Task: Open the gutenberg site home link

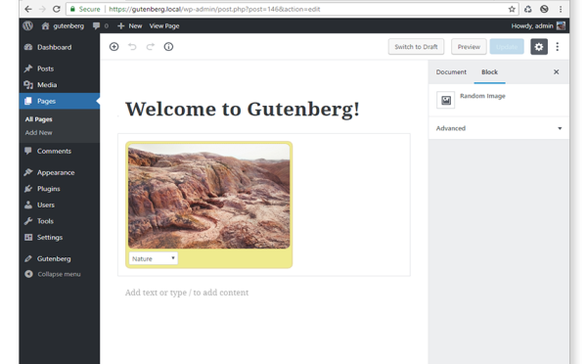Action: point(63,25)
